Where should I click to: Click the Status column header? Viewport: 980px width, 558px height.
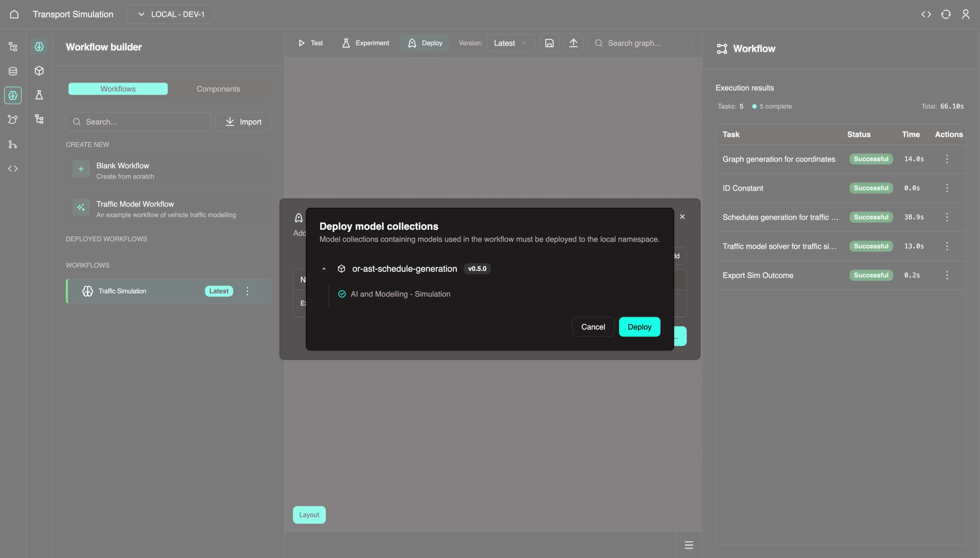tap(859, 134)
